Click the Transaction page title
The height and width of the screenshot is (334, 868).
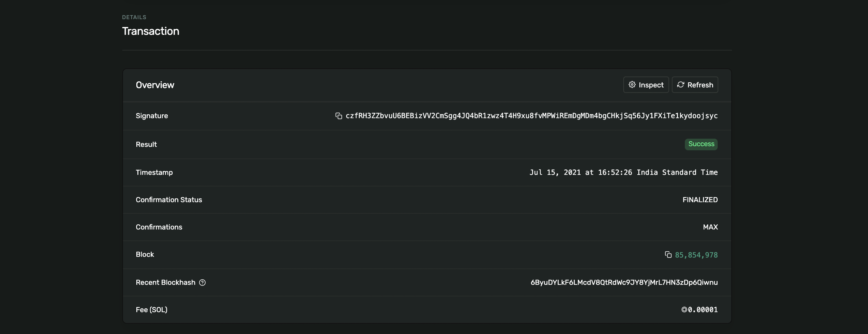tap(151, 31)
